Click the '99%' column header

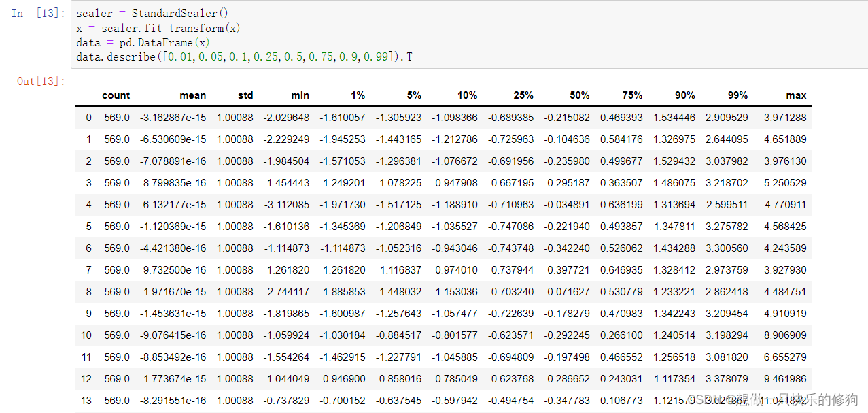pyautogui.click(x=737, y=95)
